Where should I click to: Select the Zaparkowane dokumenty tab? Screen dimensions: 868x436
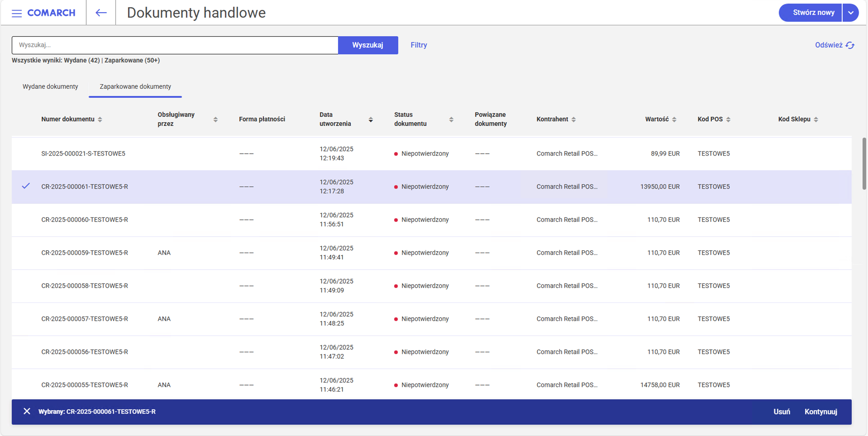[x=135, y=86]
